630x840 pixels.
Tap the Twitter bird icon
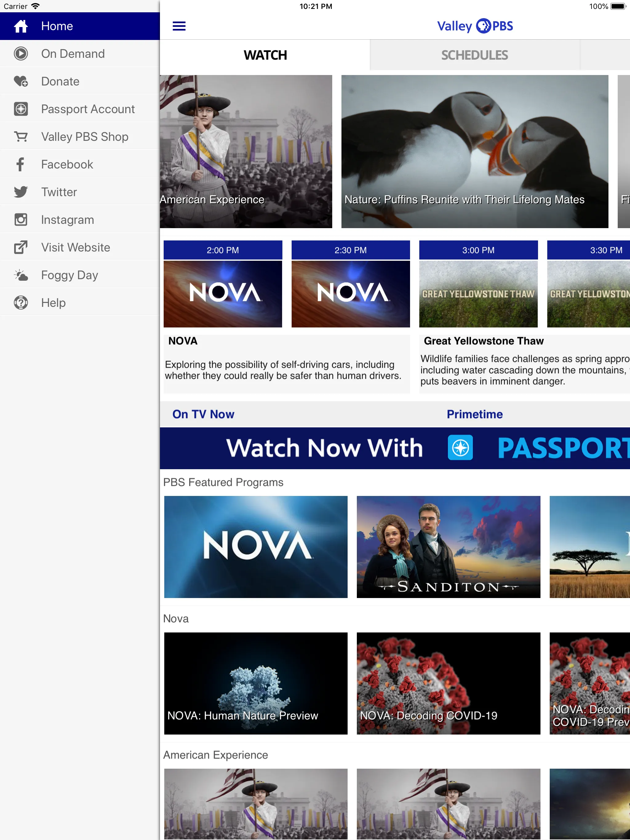tap(21, 192)
